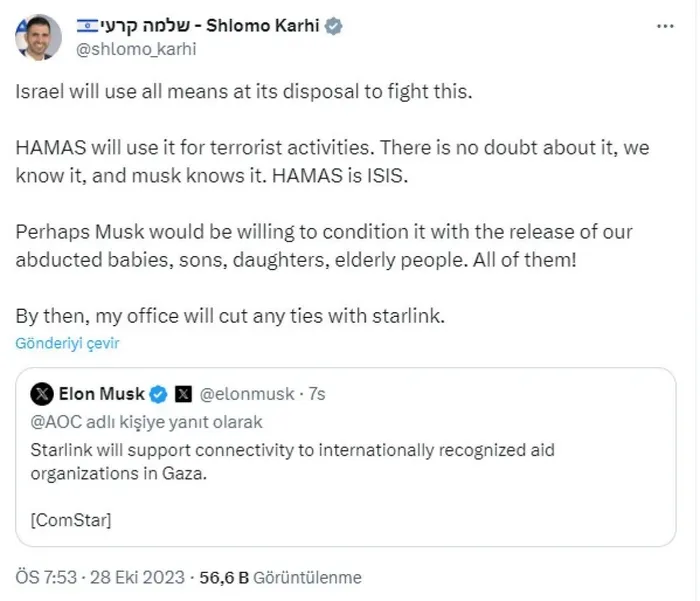Screen dimensions: 700x601
Task: Click the ÖS 7:53 post time
Action: pos(47,578)
